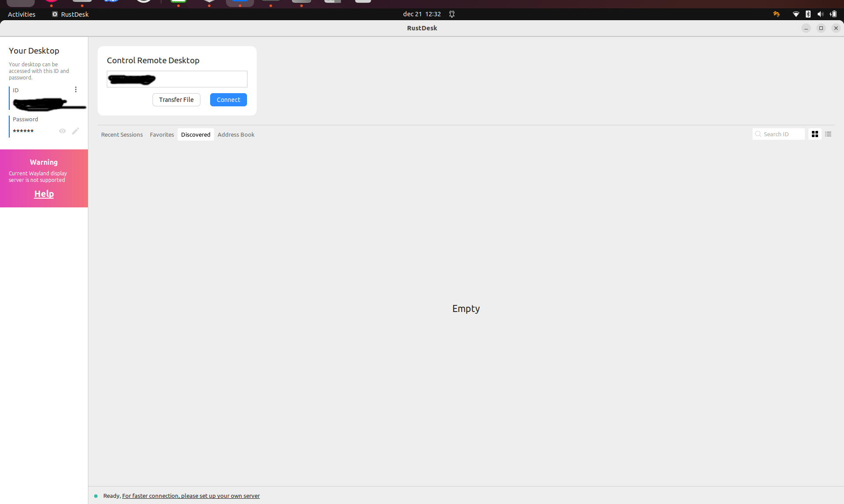This screenshot has height=504, width=844.
Task: Click the search magnifier icon
Action: tap(759, 134)
